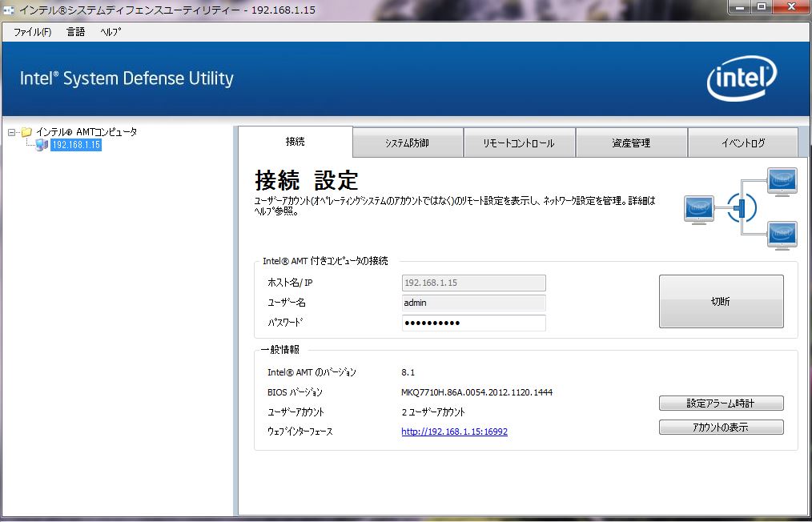Open the ヘルプ menu
The image size is (812, 522).
[111, 32]
